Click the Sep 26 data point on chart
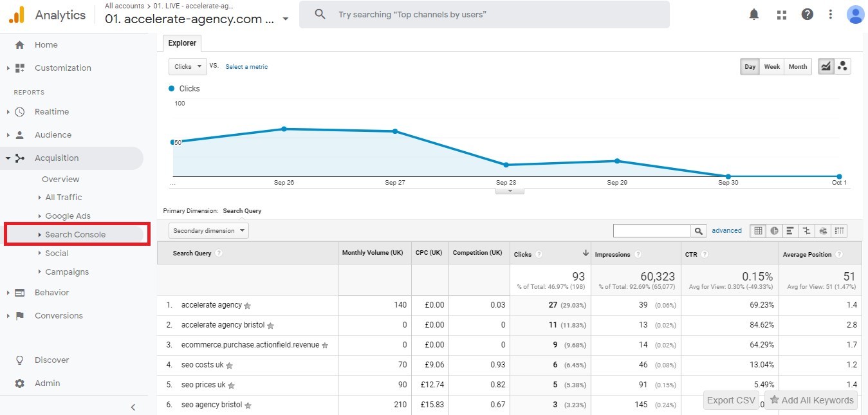Viewport: 868px width, 415px height. pos(284,129)
